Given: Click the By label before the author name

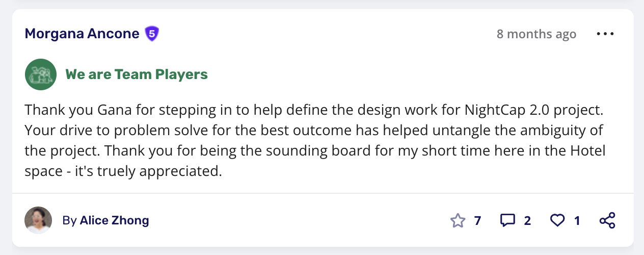Looking at the screenshot, I should click(x=70, y=220).
